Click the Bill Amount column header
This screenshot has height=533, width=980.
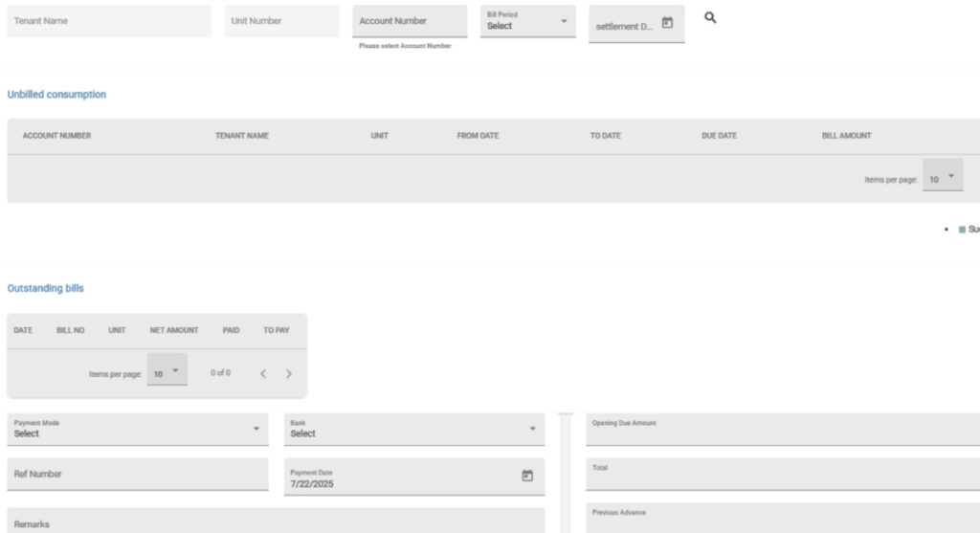point(846,136)
